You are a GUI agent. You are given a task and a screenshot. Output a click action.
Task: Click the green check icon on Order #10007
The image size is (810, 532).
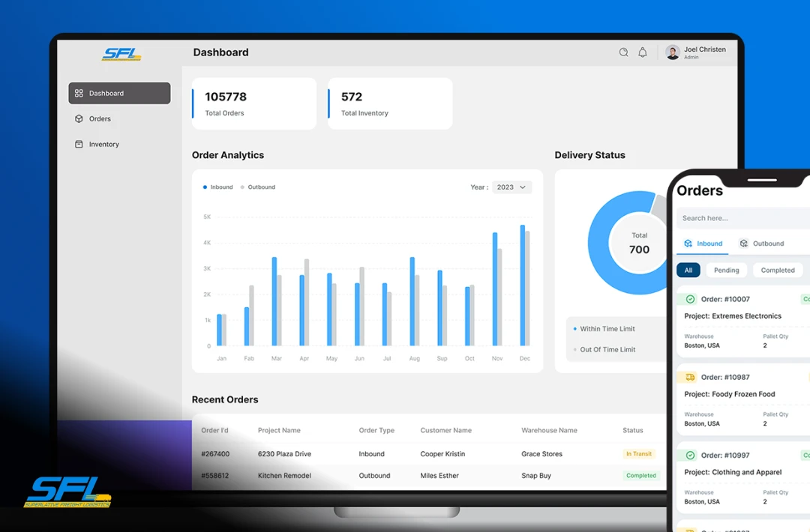[690, 299]
